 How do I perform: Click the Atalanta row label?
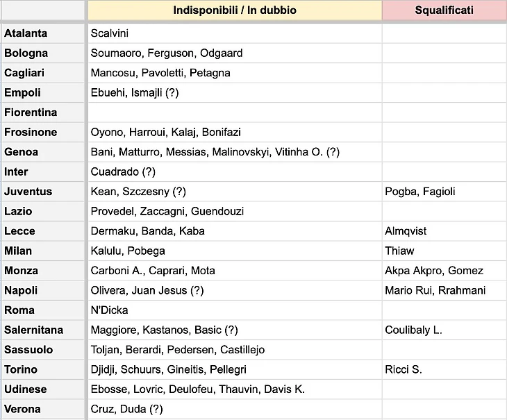tap(42, 33)
